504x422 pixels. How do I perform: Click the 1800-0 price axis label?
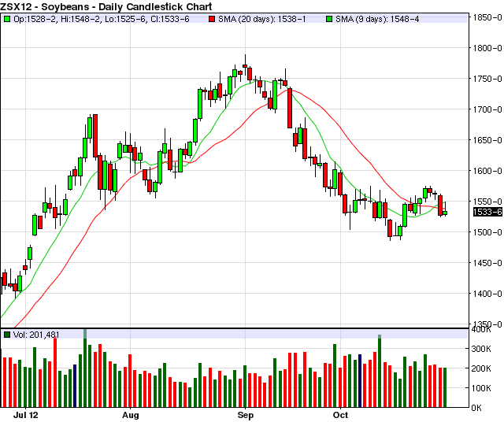coord(487,48)
